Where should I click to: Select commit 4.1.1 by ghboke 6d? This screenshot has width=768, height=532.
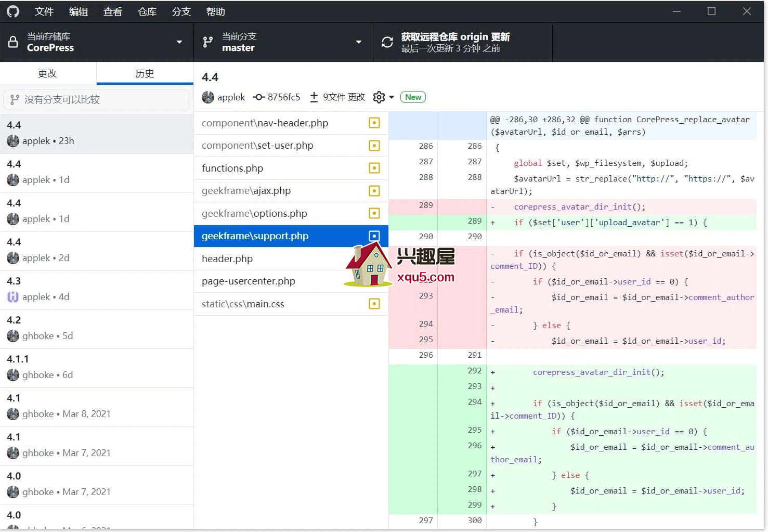click(97, 368)
